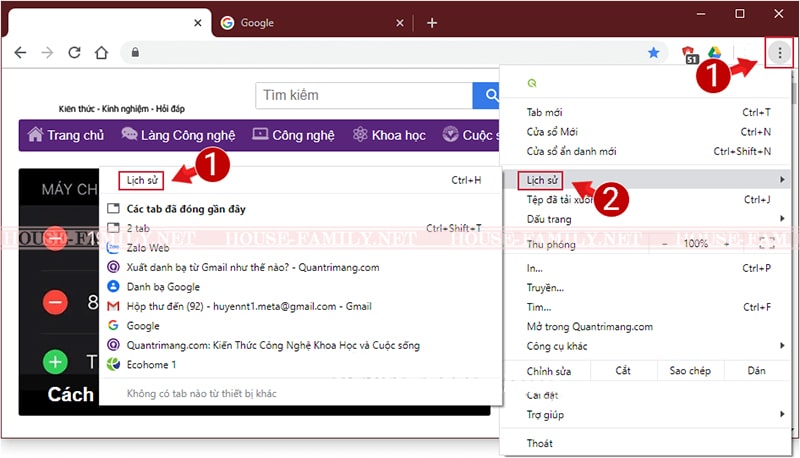Reload the page with the refresh icon
Viewport: 800px width, 458px height.
point(74,52)
